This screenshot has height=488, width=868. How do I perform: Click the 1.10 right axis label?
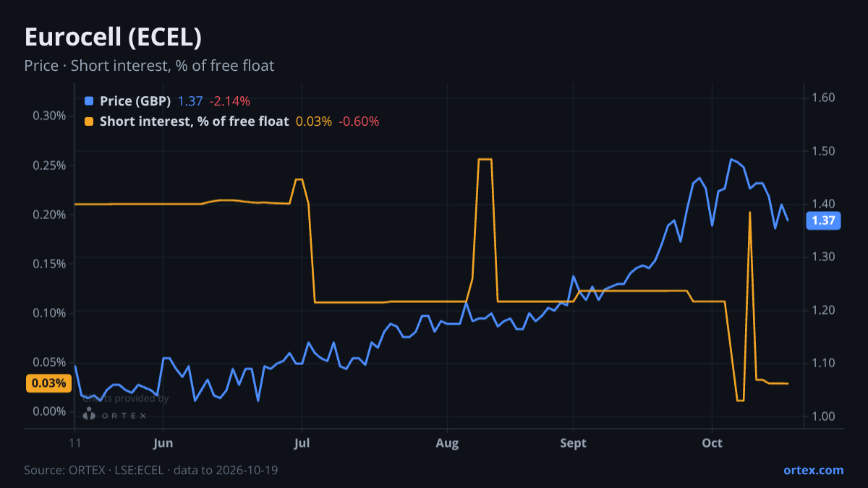coord(824,363)
